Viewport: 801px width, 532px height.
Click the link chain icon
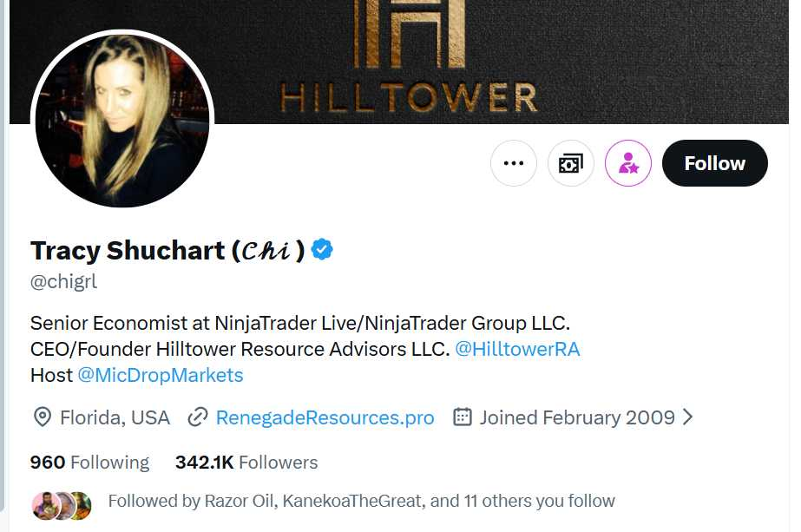[x=198, y=417]
